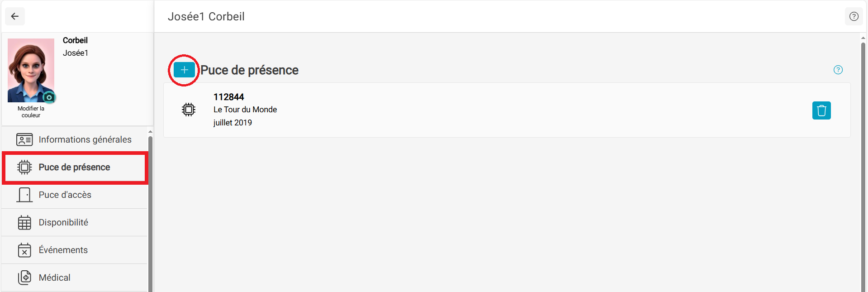868x292 pixels.
Task: Open Informations générales section
Action: 75,139
